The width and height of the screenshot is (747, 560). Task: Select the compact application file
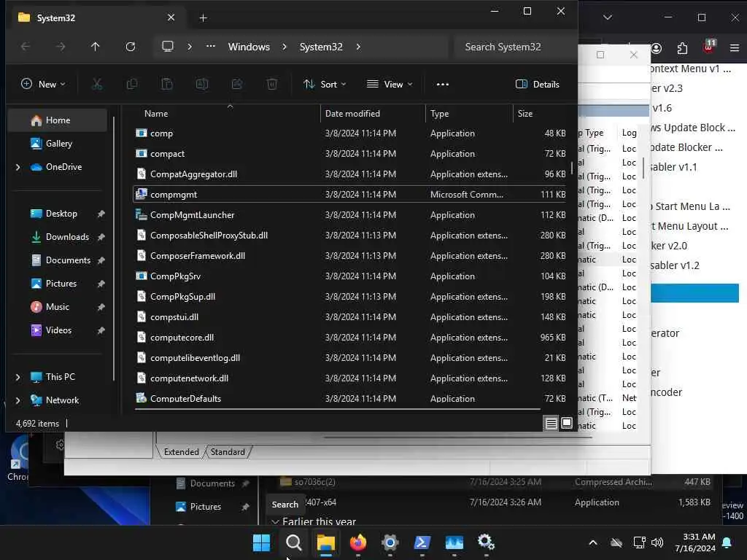350,154
